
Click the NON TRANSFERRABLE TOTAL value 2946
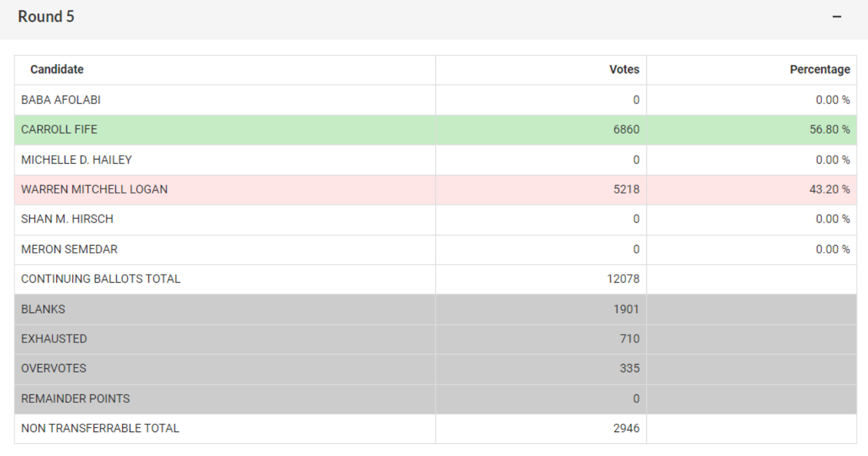626,428
